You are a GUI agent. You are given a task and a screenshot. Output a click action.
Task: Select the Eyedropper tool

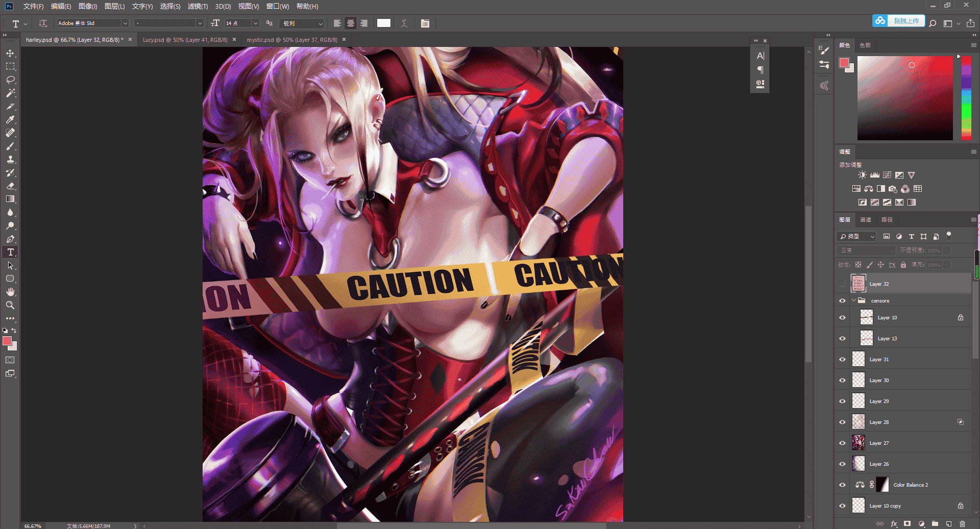(x=10, y=119)
